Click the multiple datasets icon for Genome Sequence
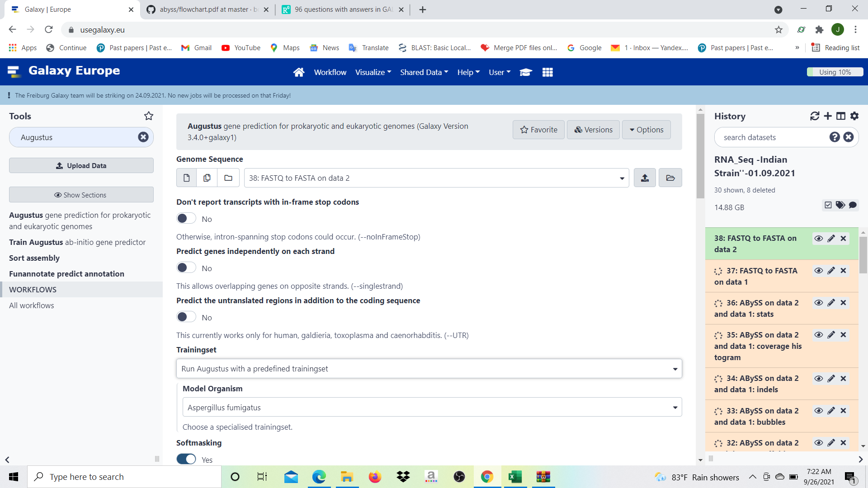 [x=207, y=178]
